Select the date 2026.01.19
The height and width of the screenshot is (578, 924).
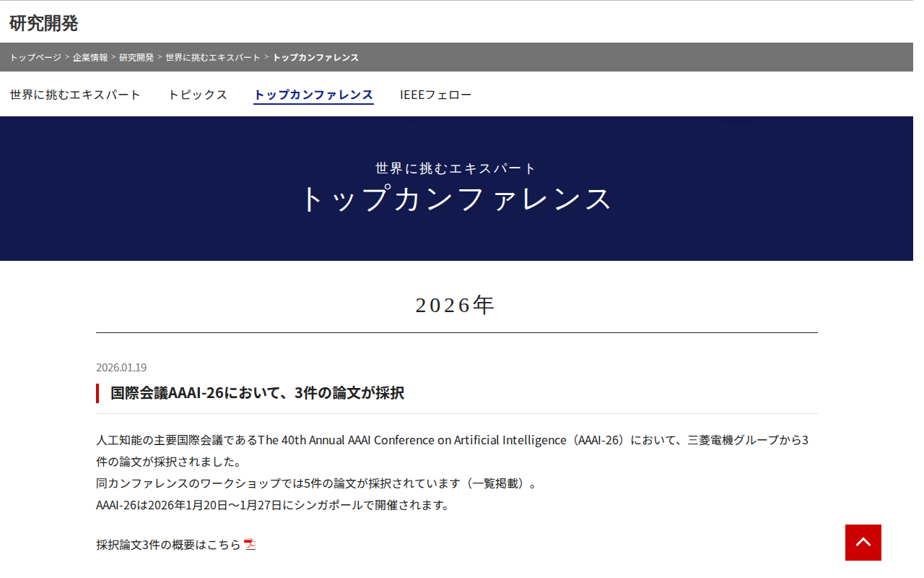121,367
